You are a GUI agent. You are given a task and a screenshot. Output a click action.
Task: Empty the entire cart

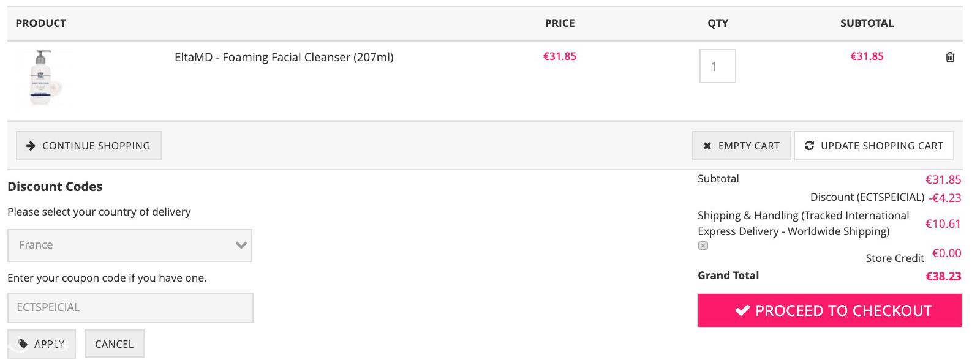pos(741,146)
